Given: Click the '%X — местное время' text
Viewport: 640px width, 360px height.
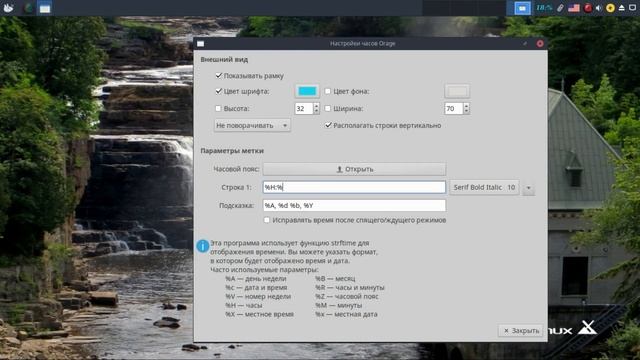Looking at the screenshot, I should (x=259, y=314).
